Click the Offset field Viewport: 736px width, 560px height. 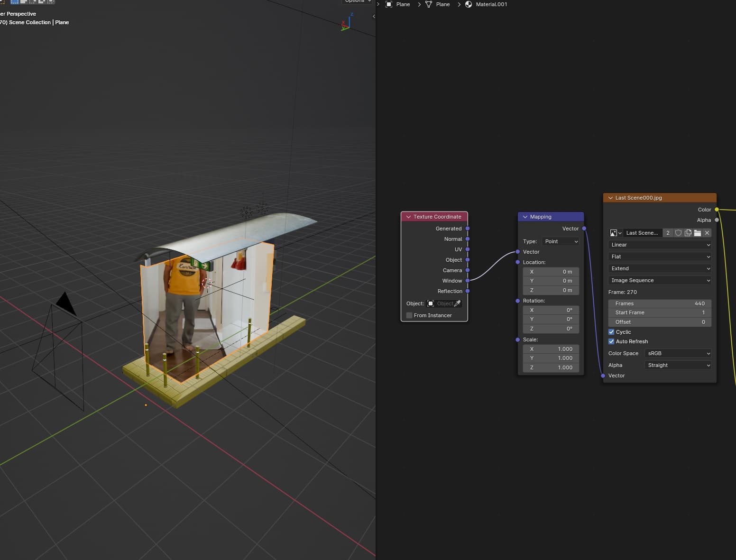(x=660, y=322)
